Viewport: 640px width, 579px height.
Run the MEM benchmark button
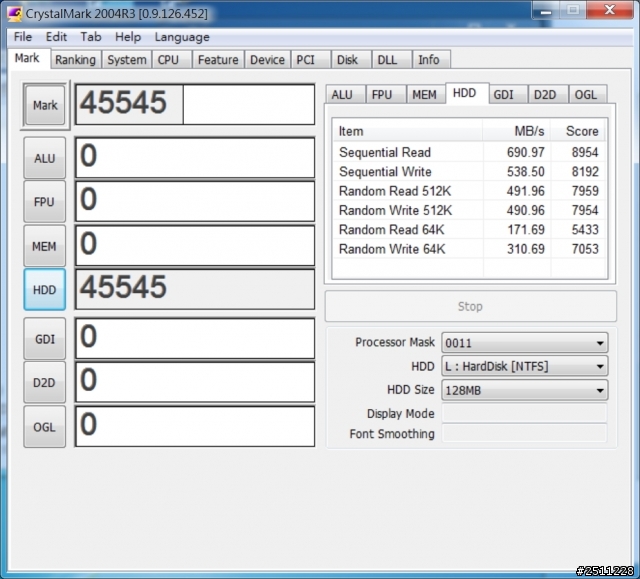pos(44,246)
